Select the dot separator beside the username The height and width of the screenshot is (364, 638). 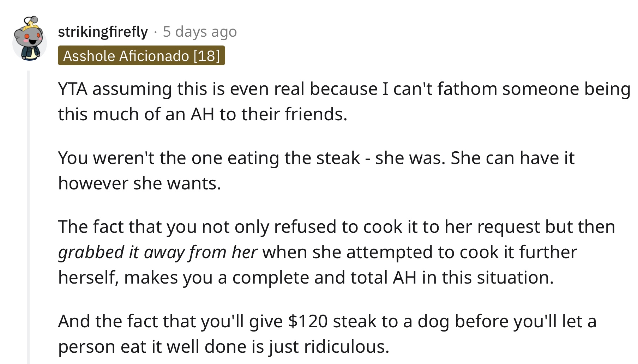pyautogui.click(x=155, y=32)
